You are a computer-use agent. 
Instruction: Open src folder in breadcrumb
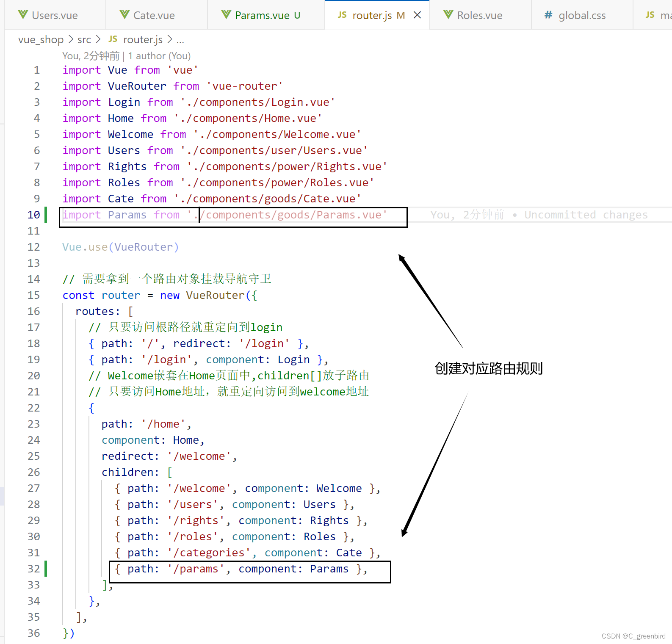[x=84, y=40]
